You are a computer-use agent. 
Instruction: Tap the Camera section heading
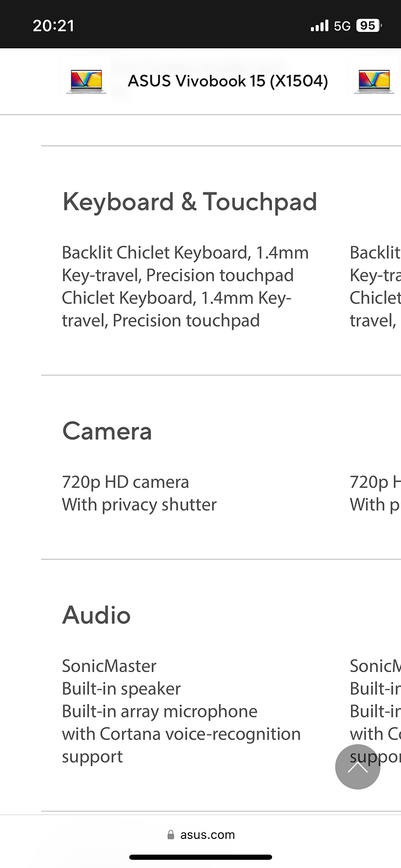click(107, 431)
